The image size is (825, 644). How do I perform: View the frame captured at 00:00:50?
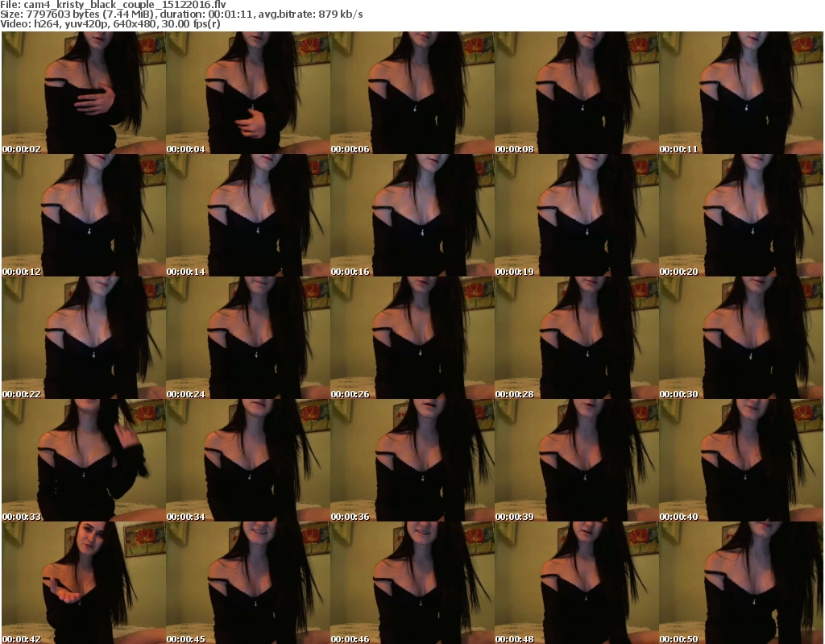pyautogui.click(x=741, y=583)
